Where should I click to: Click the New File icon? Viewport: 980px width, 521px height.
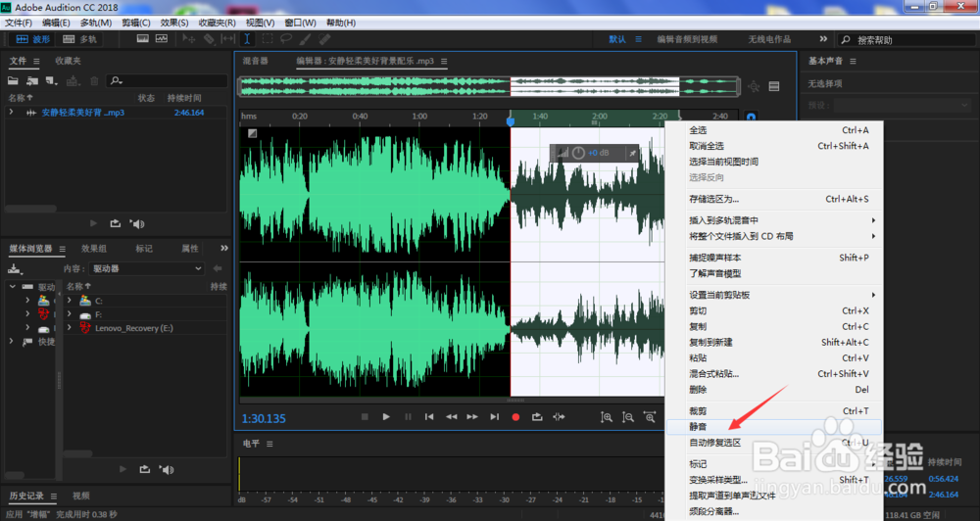(x=51, y=80)
